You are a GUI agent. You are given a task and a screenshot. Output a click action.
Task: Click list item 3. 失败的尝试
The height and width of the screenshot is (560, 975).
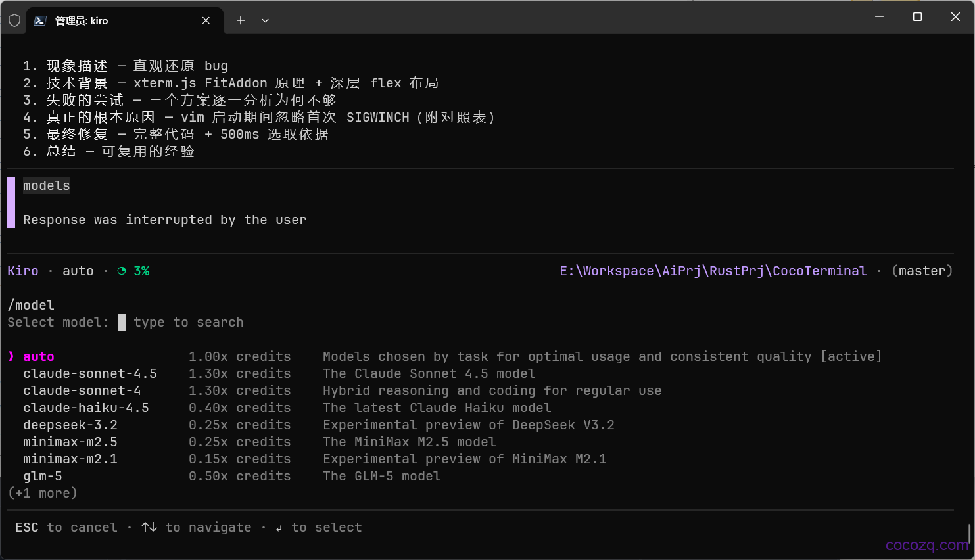pyautogui.click(x=180, y=100)
